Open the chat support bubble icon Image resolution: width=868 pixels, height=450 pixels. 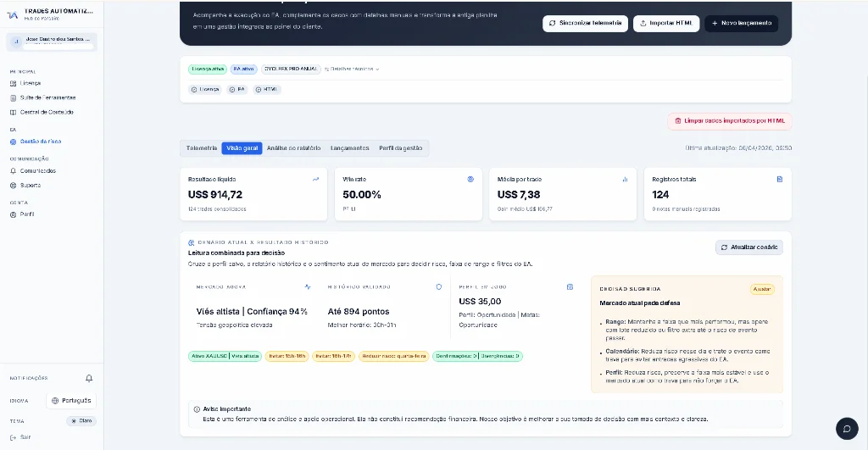point(846,429)
